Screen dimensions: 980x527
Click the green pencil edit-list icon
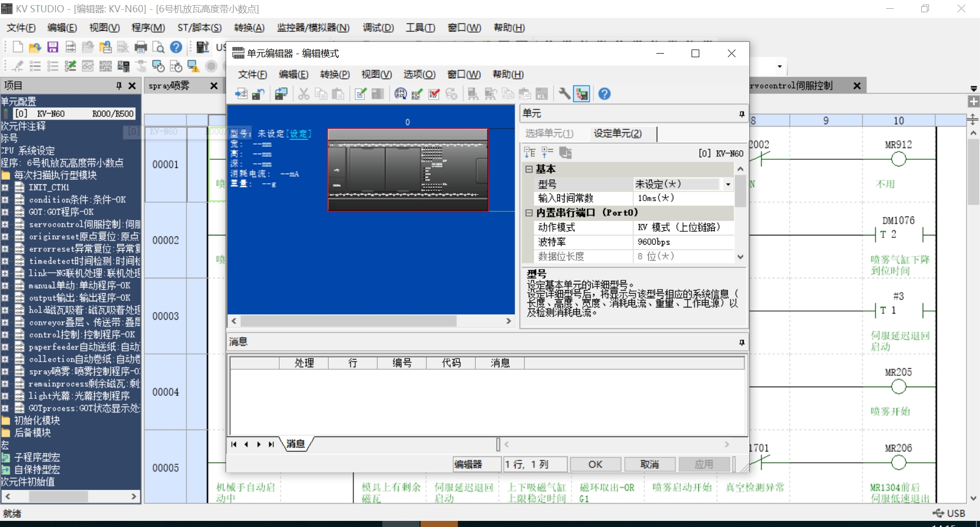(70, 66)
